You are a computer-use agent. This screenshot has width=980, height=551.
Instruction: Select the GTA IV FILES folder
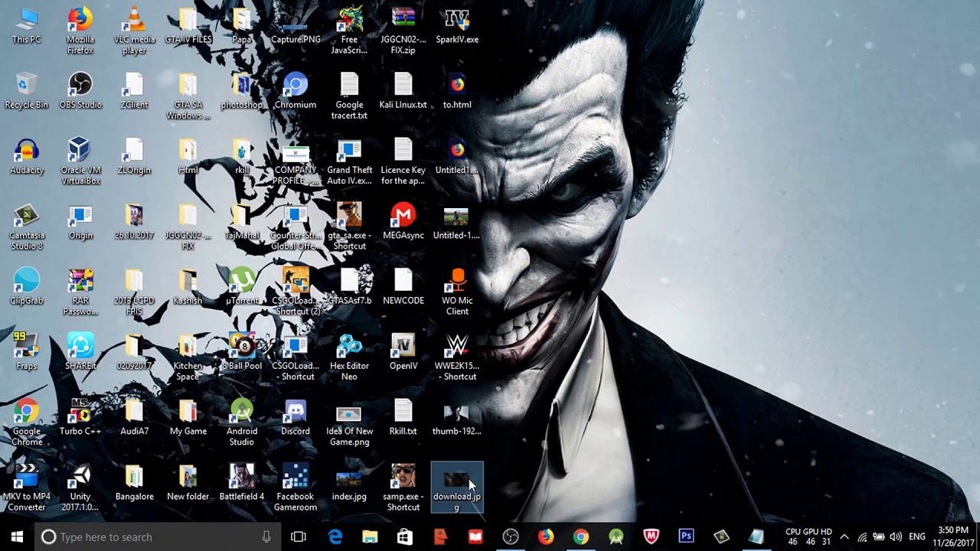coord(188,26)
